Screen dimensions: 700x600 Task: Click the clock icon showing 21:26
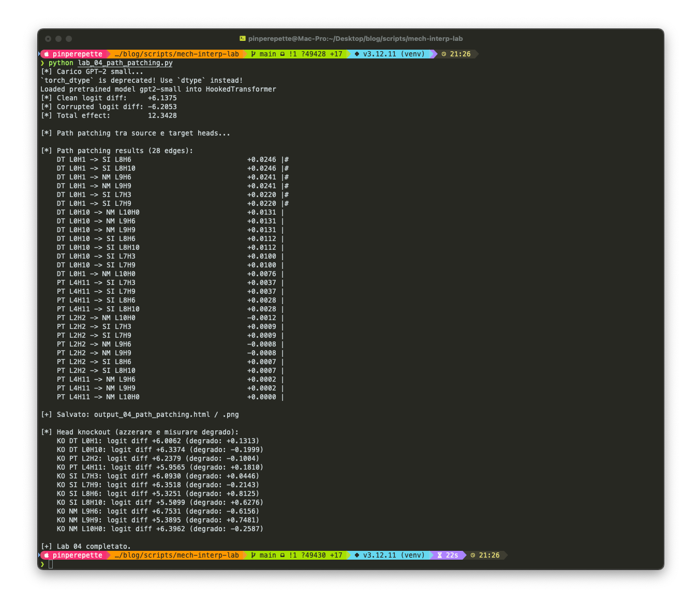point(443,54)
